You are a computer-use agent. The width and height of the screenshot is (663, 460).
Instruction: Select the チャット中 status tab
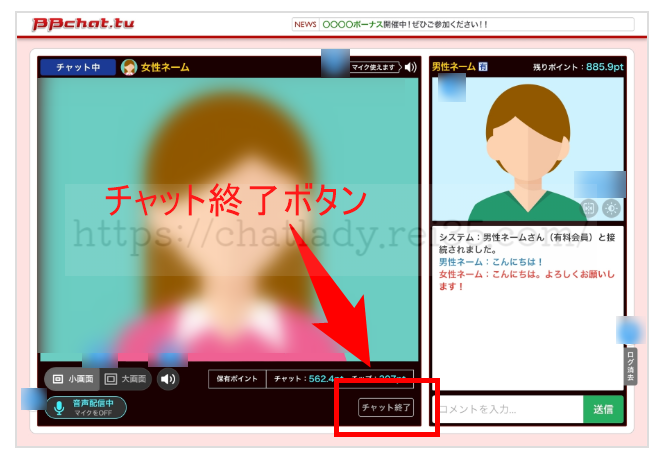point(78,67)
